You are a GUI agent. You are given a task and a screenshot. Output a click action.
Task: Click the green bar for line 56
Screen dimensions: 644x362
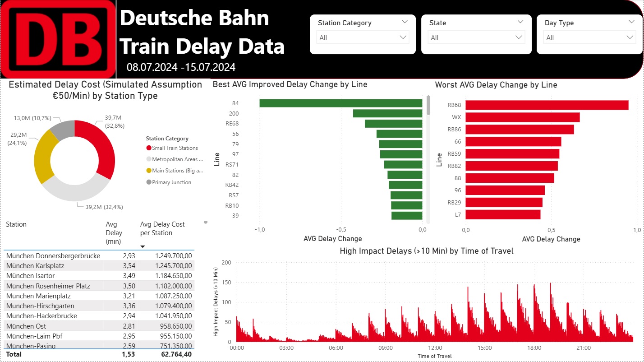point(400,134)
